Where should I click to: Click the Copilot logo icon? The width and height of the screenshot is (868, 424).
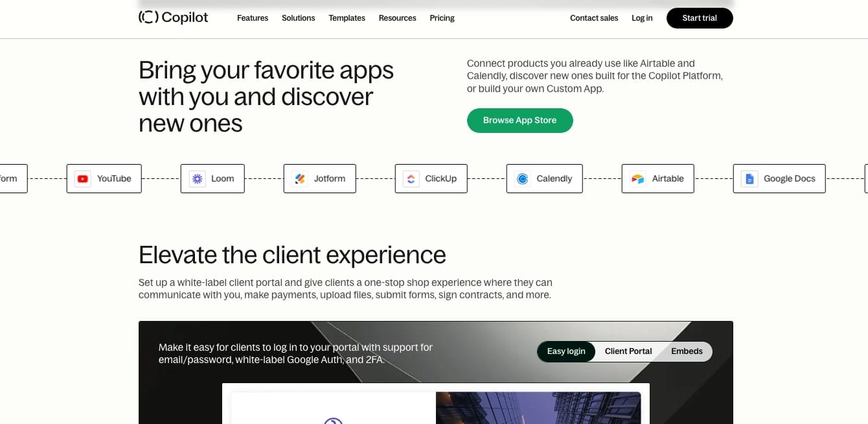(148, 18)
